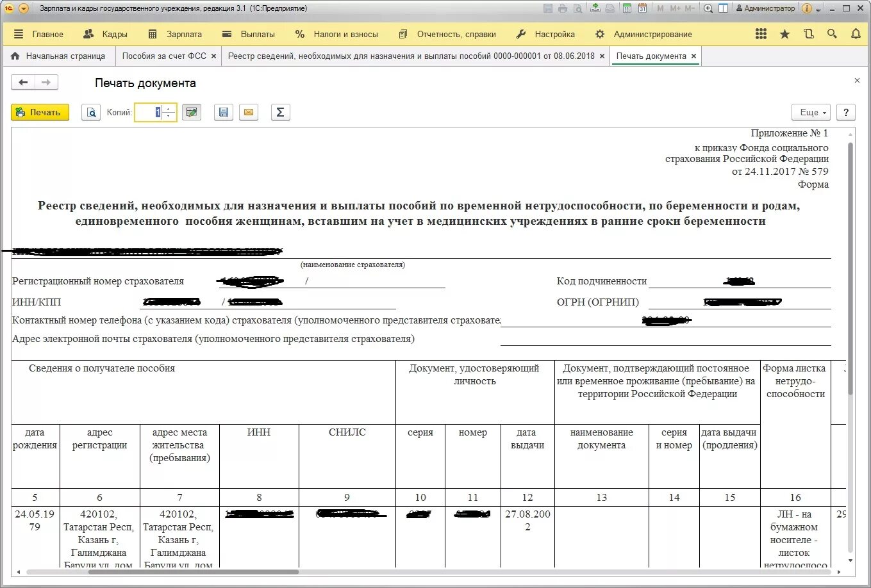Open the calculator icon in title bar
Viewport: 871px width, 588px height.
coord(611,8)
